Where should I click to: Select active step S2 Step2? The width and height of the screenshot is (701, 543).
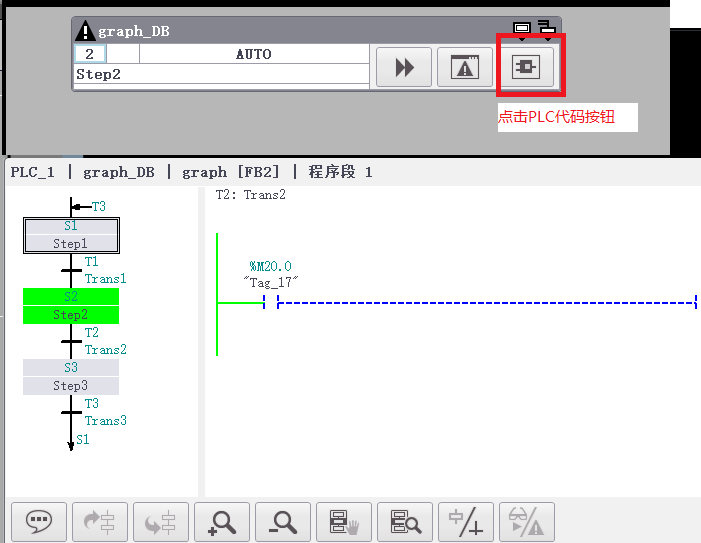(x=71, y=306)
